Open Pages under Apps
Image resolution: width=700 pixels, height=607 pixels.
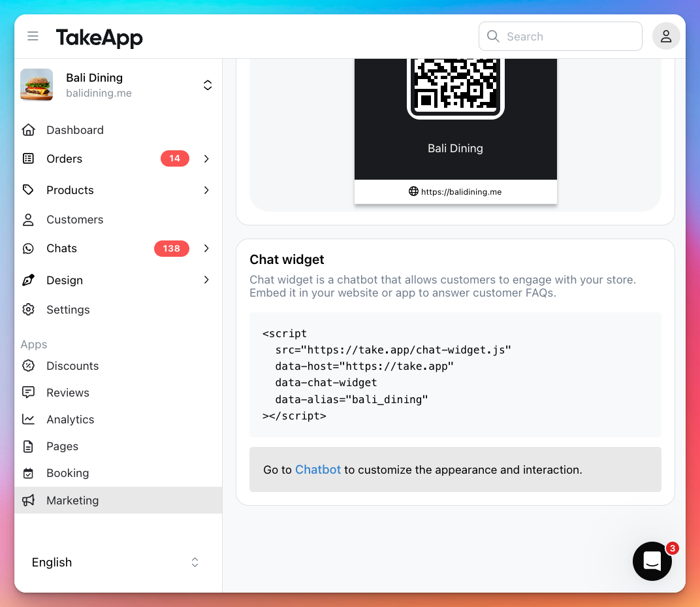tap(118, 446)
